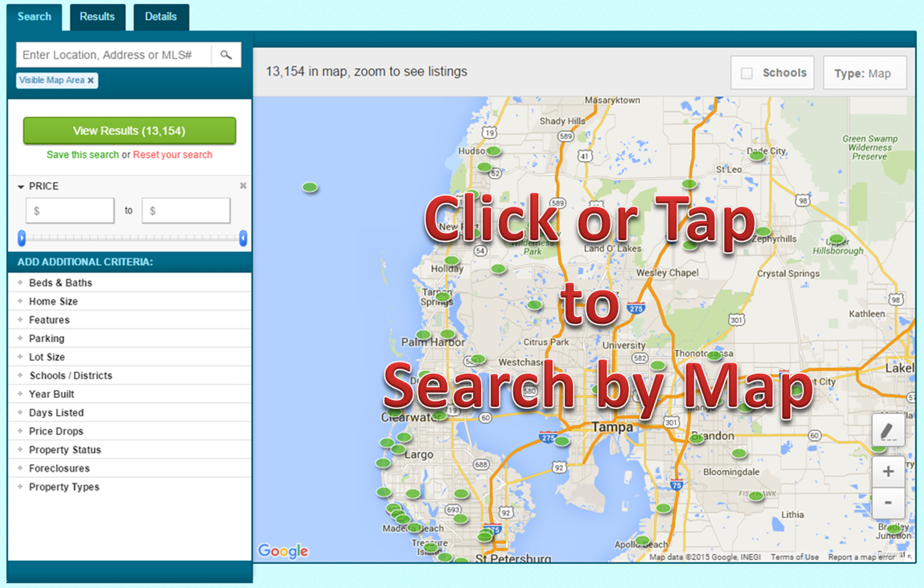This screenshot has width=924, height=588.
Task: Enable the Schools checkbox
Action: coord(747,73)
